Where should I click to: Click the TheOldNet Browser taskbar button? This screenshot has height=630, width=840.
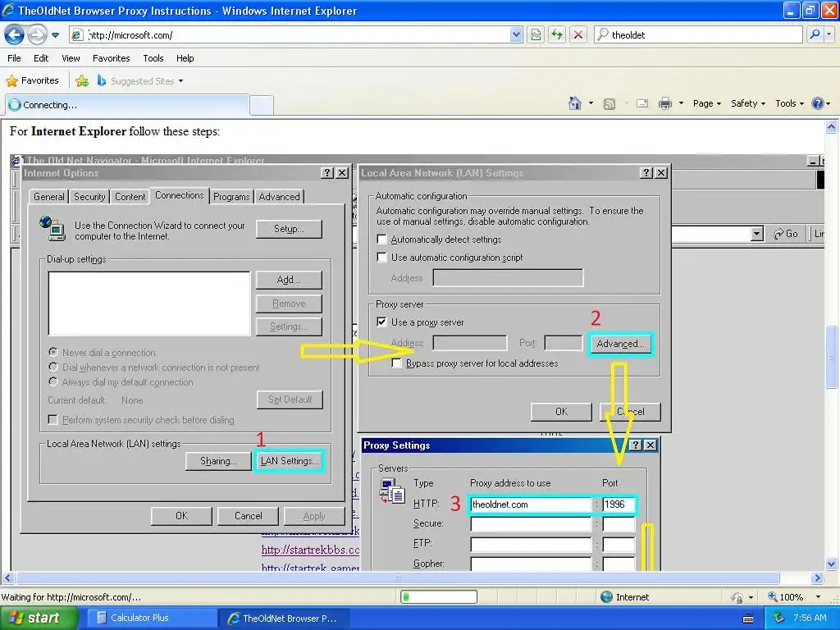pyautogui.click(x=285, y=619)
